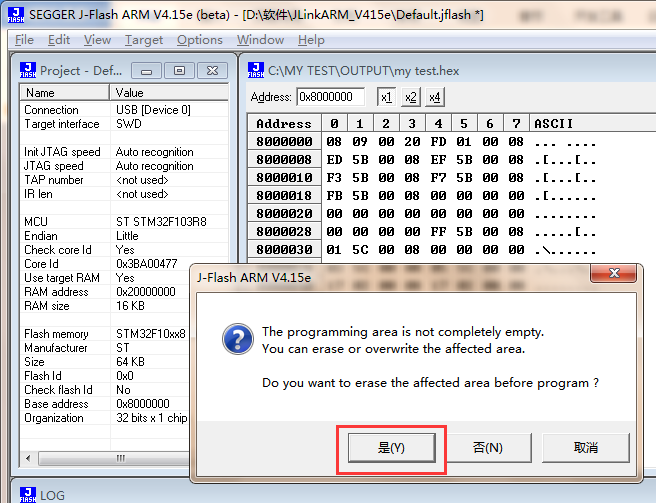The image size is (656, 503).
Task: Open the Options menu
Action: click(x=200, y=40)
